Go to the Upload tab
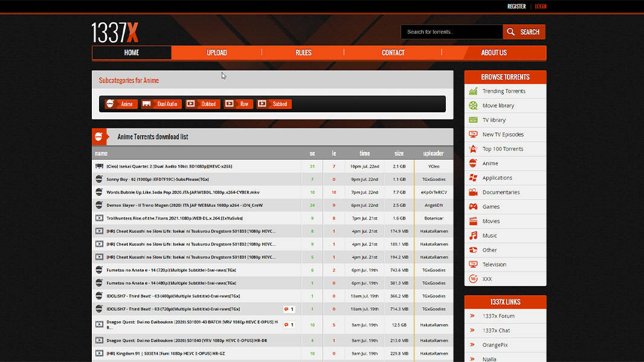This screenshot has height=362, width=644. click(x=216, y=52)
